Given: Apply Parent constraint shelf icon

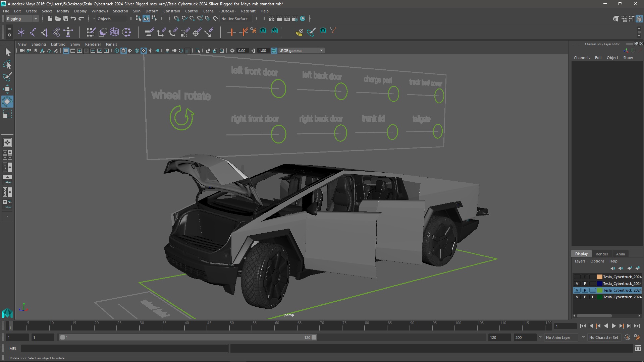Looking at the screenshot, I should [x=149, y=32].
